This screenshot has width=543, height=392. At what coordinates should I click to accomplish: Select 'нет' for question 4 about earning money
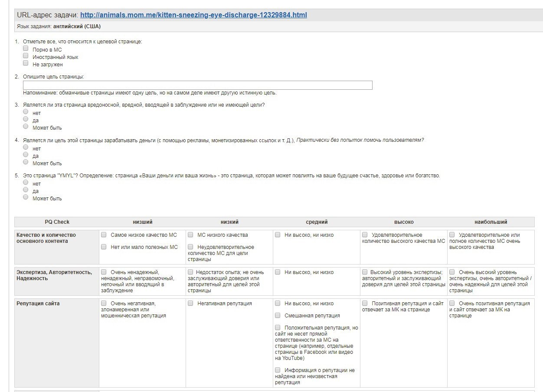(26, 147)
